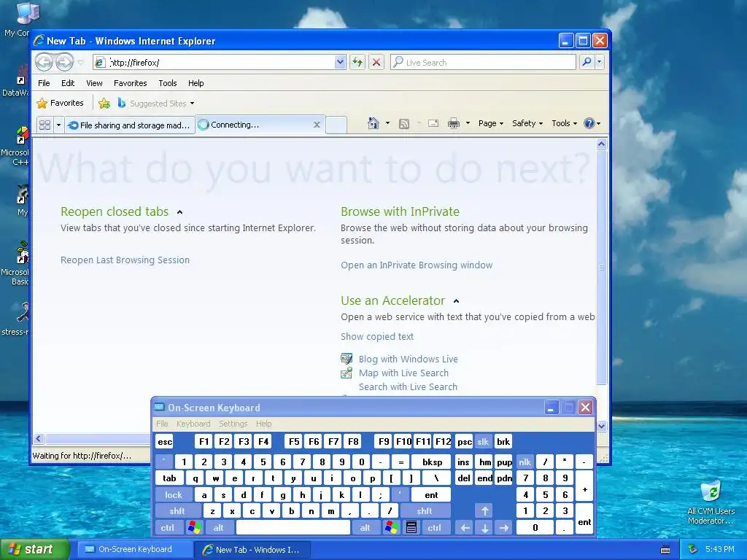Screen dimensions: 747x560
Task: Open a new blank tab button
Action: (x=336, y=125)
